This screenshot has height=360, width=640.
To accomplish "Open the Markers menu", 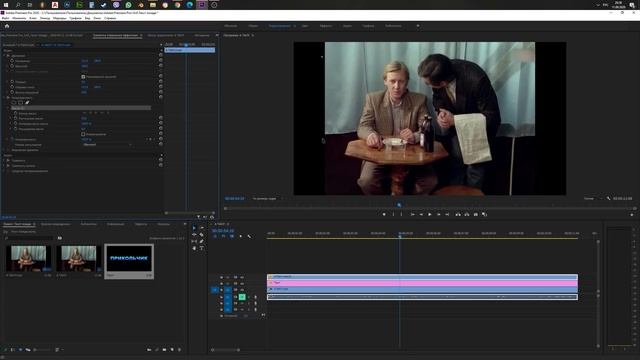I will point(60,18).
